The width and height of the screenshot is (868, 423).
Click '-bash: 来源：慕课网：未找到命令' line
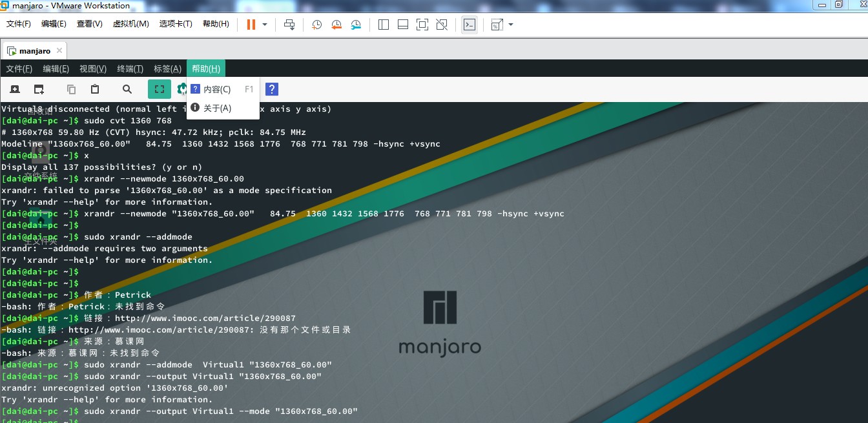[81, 353]
